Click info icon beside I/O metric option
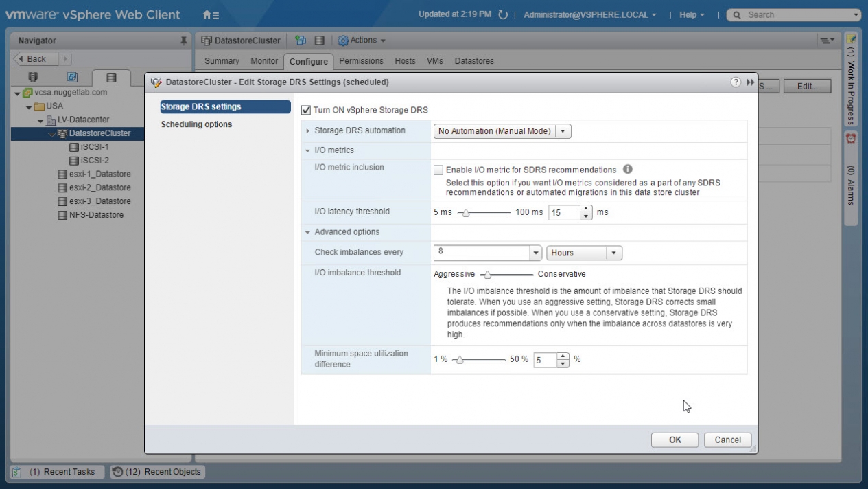Screen dimensions: 868x489 (627, 170)
